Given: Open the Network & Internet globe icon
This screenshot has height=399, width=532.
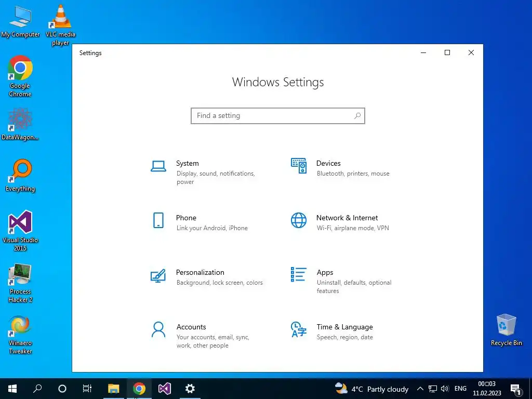Looking at the screenshot, I should (299, 220).
